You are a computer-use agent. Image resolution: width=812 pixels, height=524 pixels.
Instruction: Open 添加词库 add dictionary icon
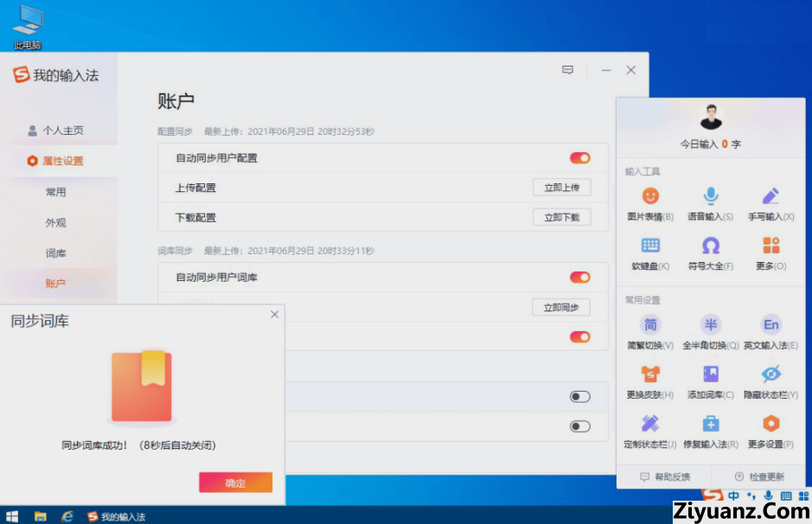pyautogui.click(x=710, y=374)
